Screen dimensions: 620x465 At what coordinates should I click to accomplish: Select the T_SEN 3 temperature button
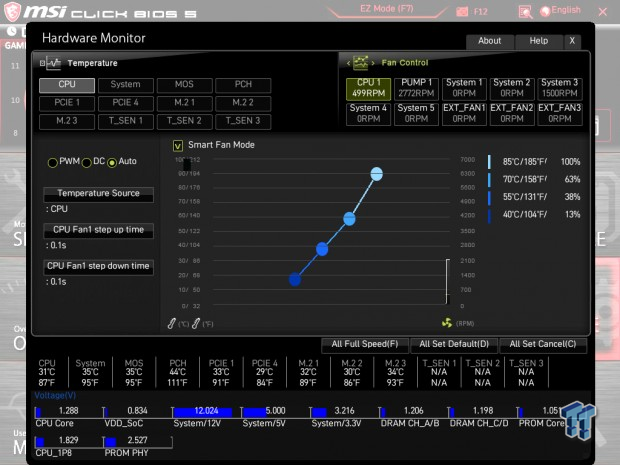click(243, 121)
